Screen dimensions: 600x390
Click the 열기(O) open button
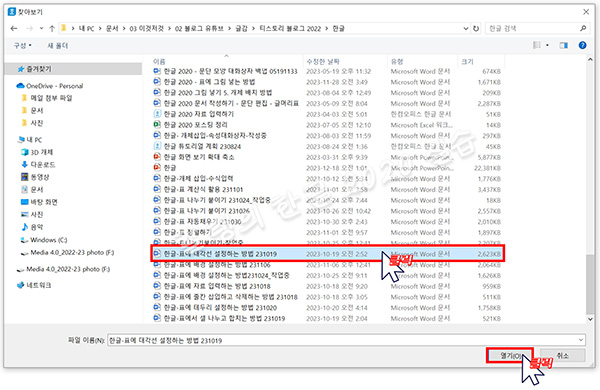(510, 356)
